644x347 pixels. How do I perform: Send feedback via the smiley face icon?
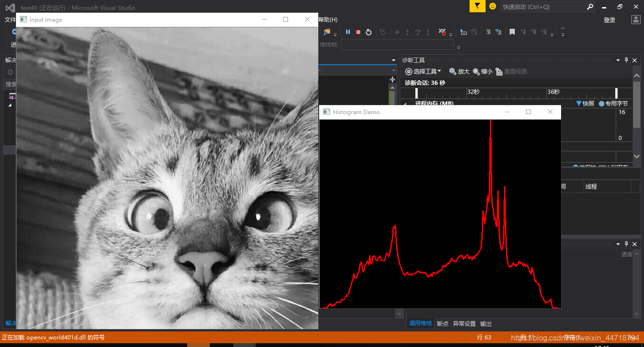pos(493,6)
